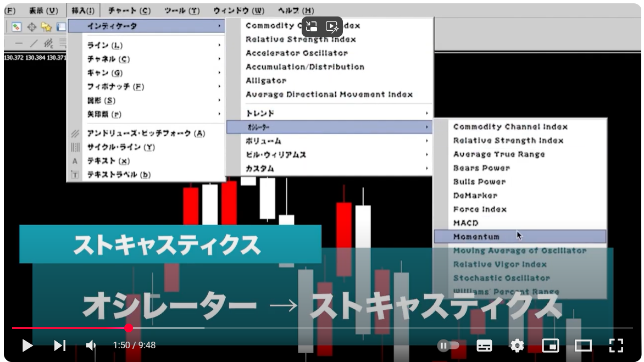Viewport: 644px width, 362px height.
Task: Click the red playhead on the progress bar
Action: tap(129, 328)
